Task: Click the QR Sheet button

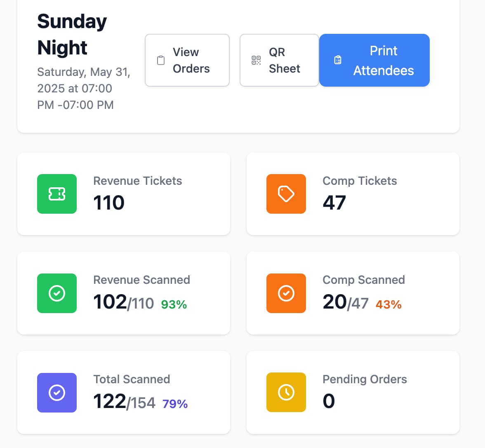Action: pos(279,60)
